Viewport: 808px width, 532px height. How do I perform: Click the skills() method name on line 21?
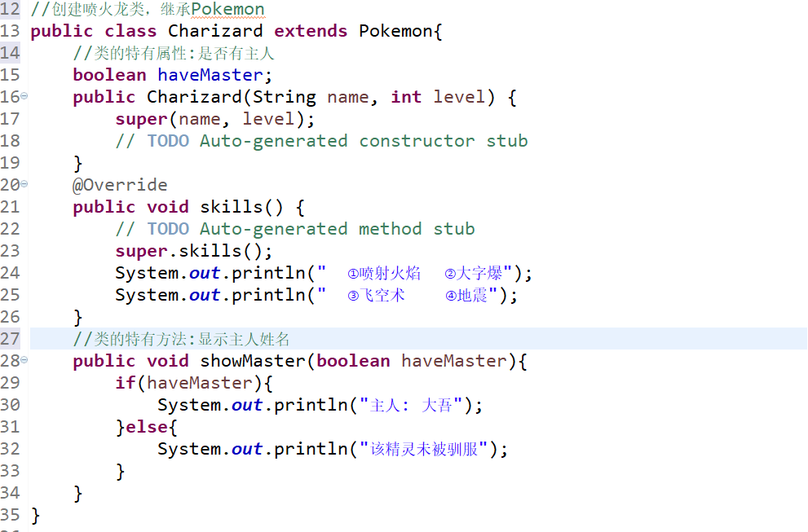click(x=241, y=207)
